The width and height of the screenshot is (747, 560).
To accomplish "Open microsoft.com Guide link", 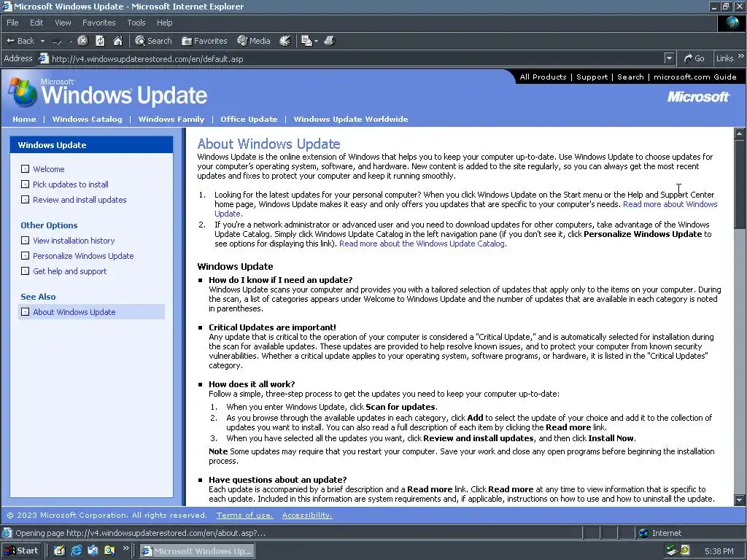I will [x=694, y=77].
